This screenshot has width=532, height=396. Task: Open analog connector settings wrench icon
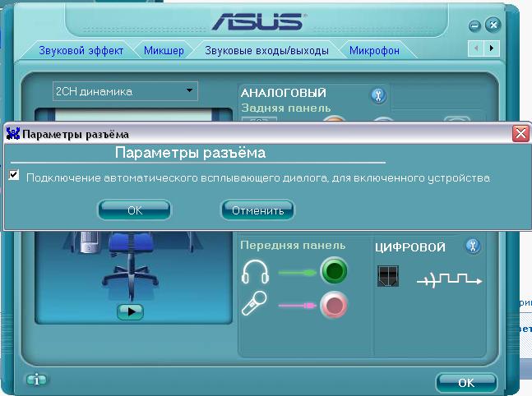[x=378, y=95]
